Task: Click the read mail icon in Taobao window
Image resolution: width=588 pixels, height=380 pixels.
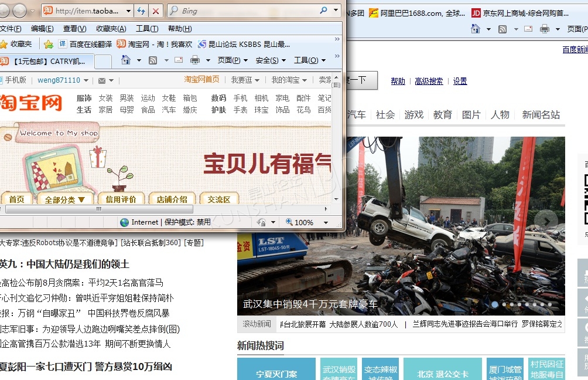Action: click(179, 60)
